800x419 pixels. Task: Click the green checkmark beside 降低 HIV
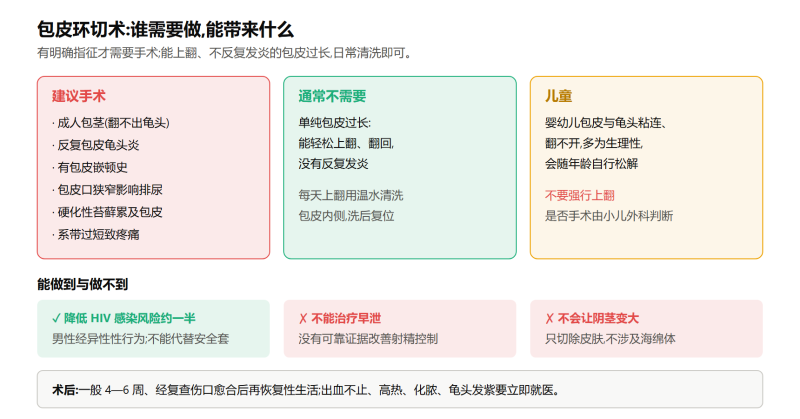coord(56,318)
